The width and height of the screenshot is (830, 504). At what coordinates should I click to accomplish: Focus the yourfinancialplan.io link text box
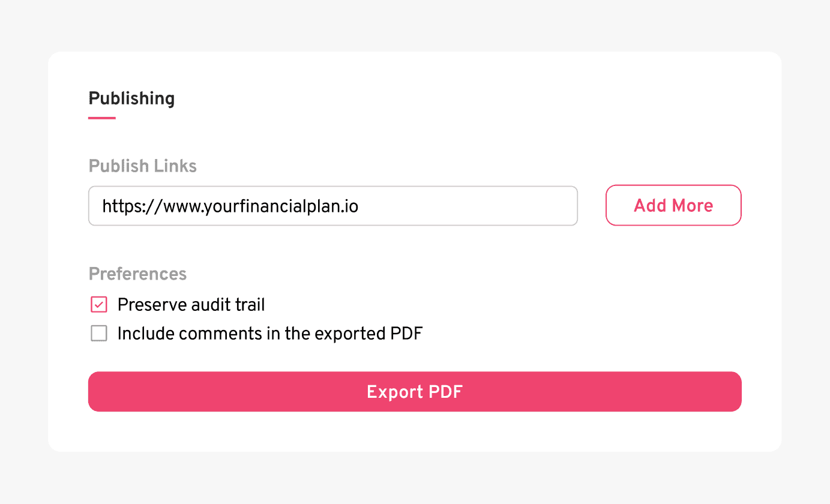click(332, 205)
